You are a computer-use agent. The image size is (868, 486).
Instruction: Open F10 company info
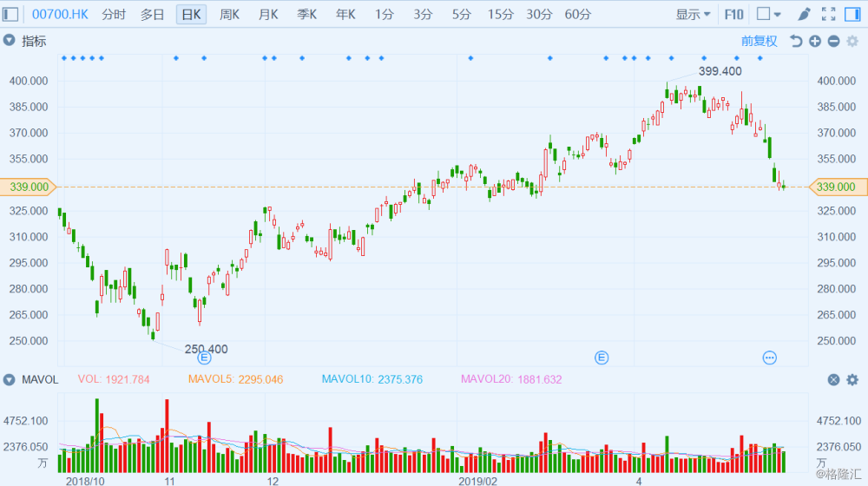[734, 15]
